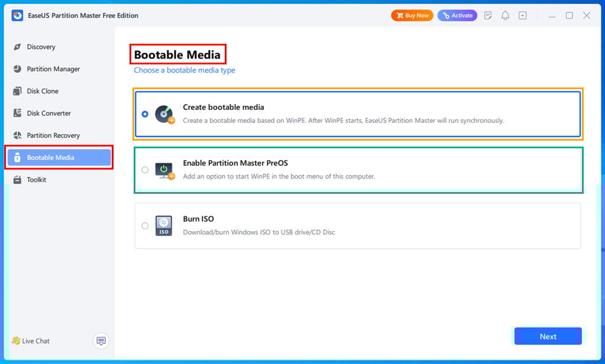Click the Burn ISO disc icon
The image size is (605, 364).
164,226
